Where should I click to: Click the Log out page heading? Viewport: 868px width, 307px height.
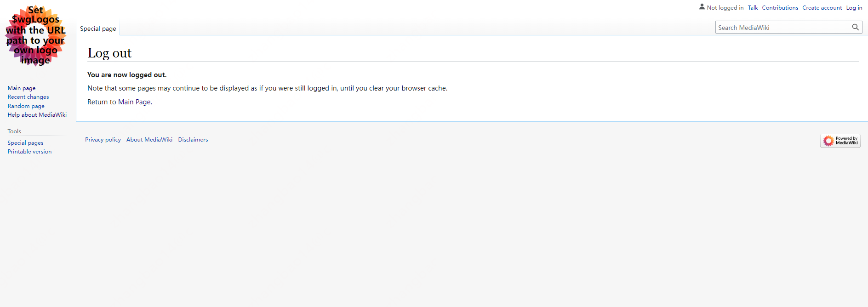coord(109,53)
